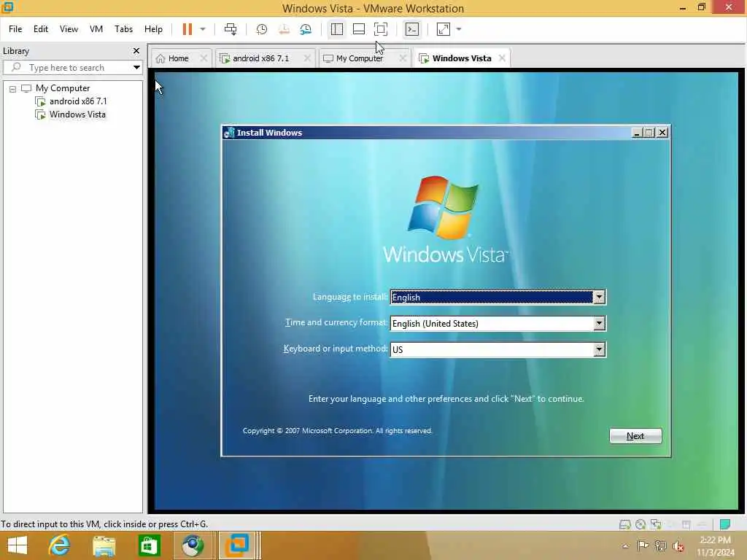Open the VM menu

96,29
